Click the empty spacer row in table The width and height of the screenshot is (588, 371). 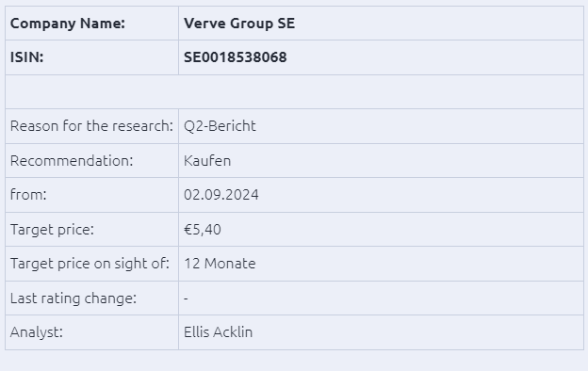(294, 92)
